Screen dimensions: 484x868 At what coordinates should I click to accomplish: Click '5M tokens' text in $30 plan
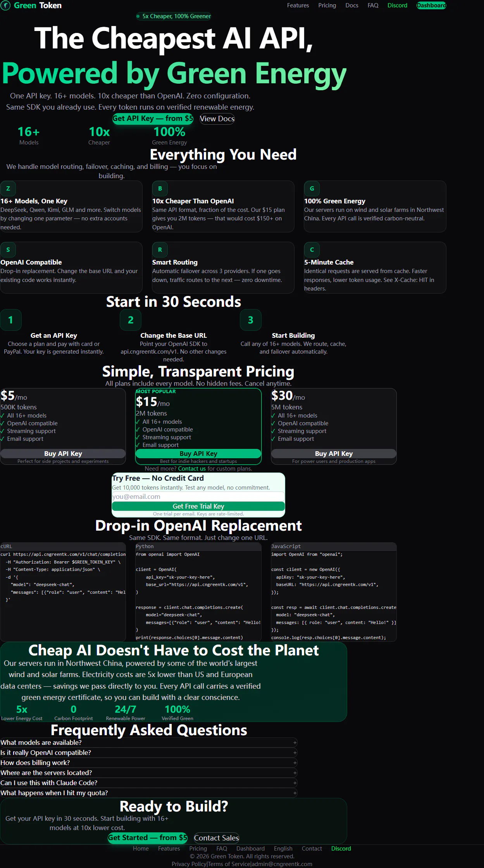(x=287, y=407)
